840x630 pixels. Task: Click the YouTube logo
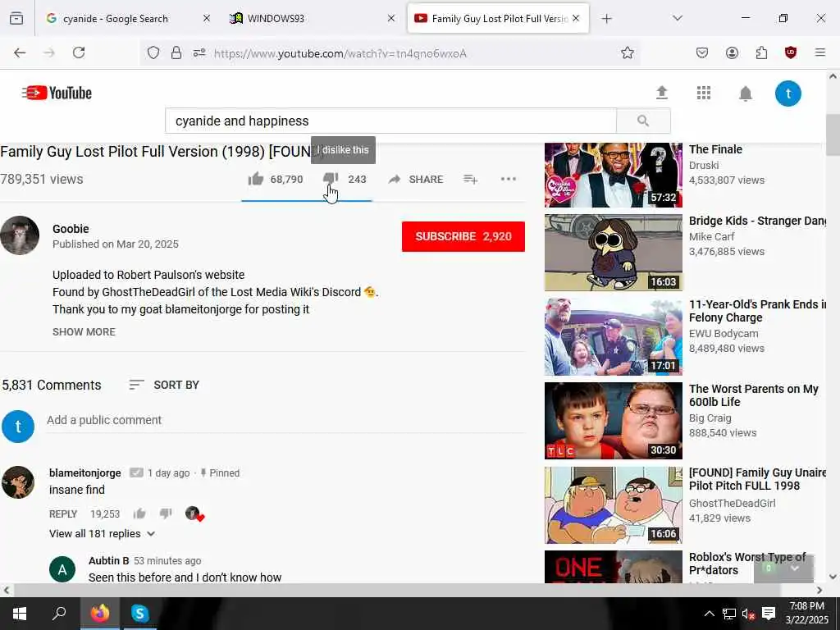click(x=57, y=94)
